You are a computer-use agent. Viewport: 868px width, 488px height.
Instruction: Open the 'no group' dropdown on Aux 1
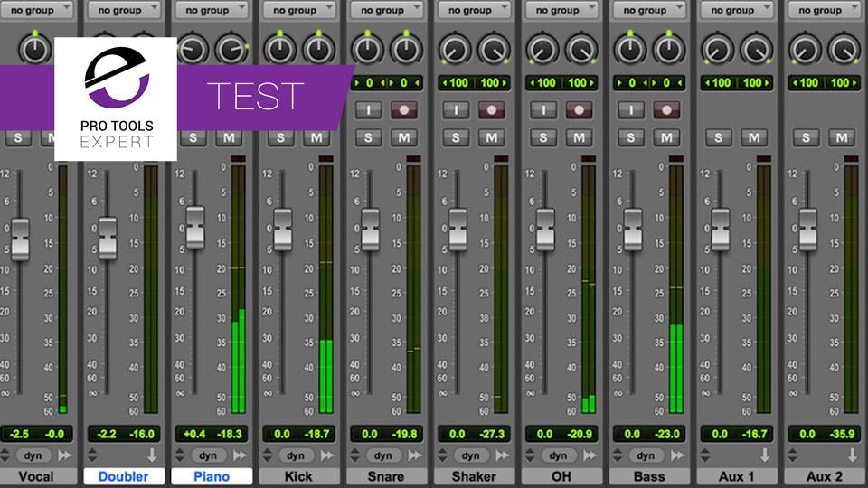click(736, 10)
